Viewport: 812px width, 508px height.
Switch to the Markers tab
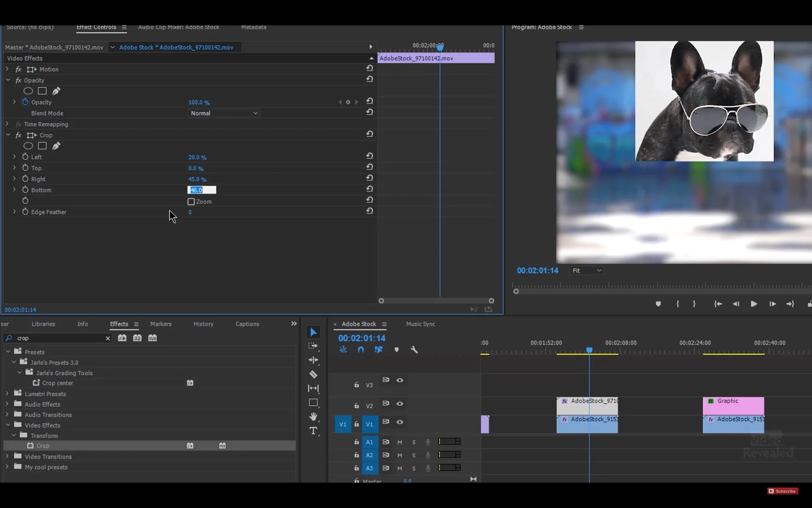click(x=161, y=324)
